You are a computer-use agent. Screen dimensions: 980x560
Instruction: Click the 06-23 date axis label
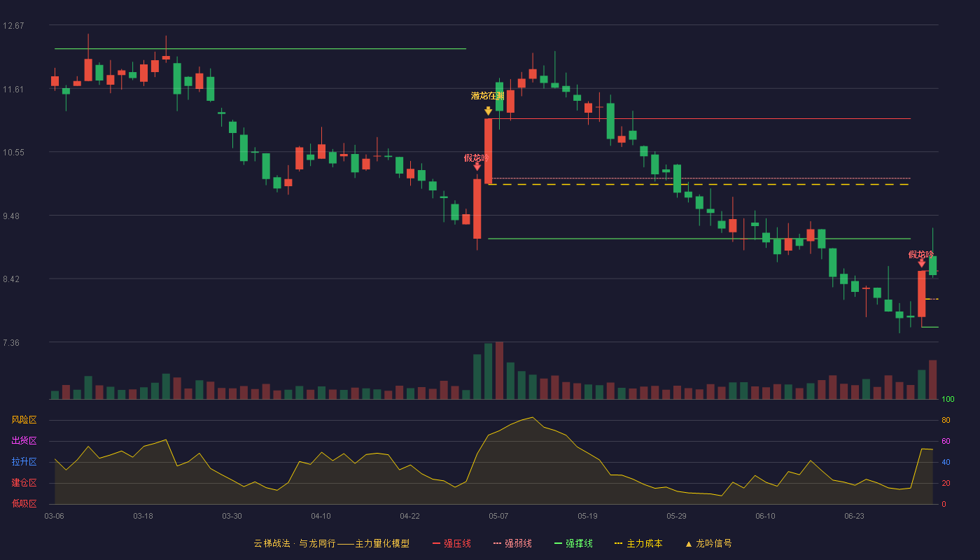[854, 516]
